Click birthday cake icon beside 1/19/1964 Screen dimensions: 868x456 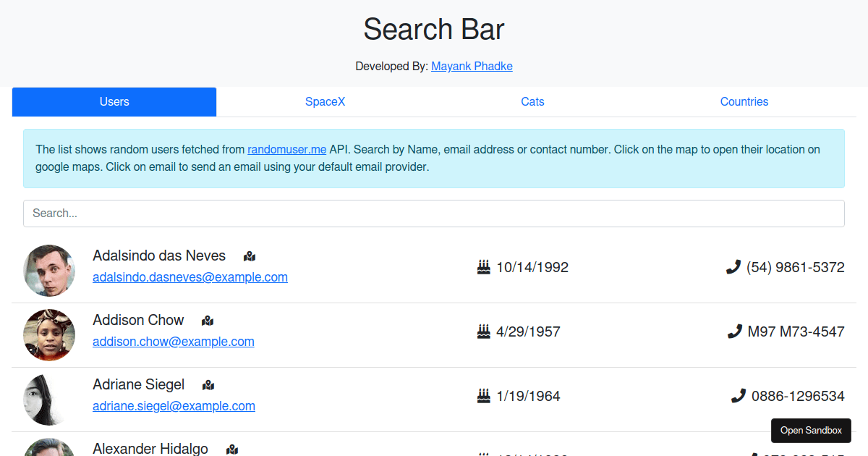pyautogui.click(x=484, y=396)
